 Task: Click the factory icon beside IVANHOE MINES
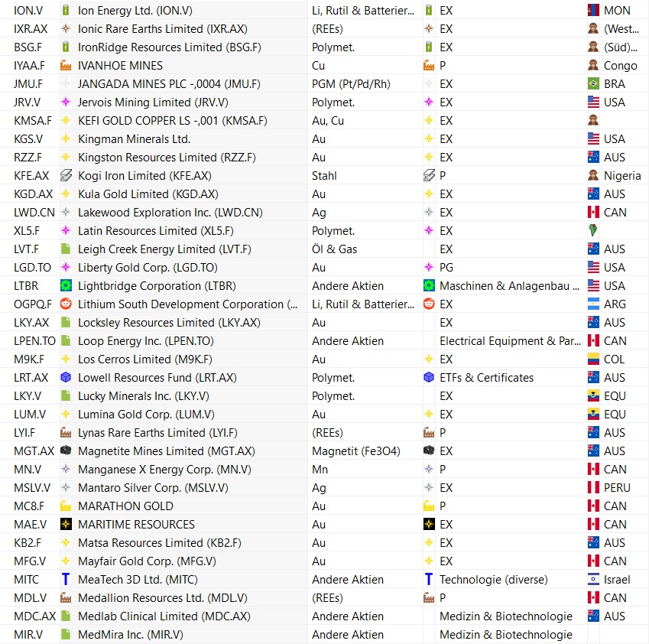(66, 66)
